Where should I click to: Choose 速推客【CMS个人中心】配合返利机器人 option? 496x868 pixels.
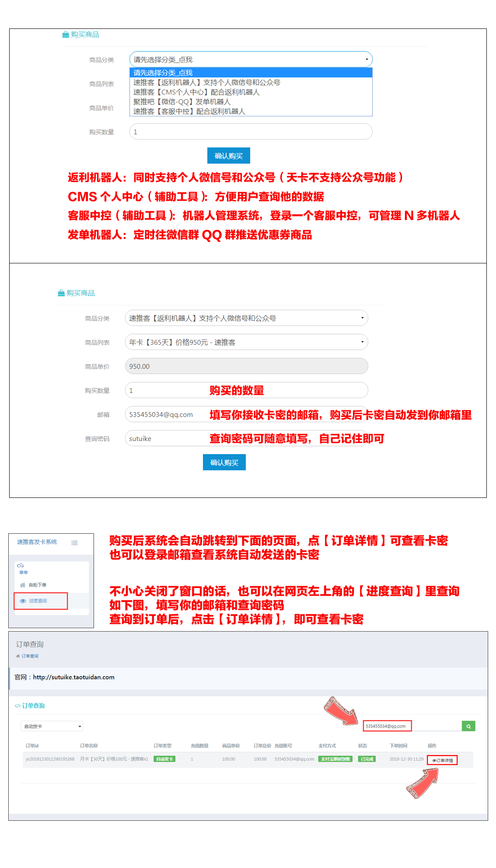click(x=251, y=92)
